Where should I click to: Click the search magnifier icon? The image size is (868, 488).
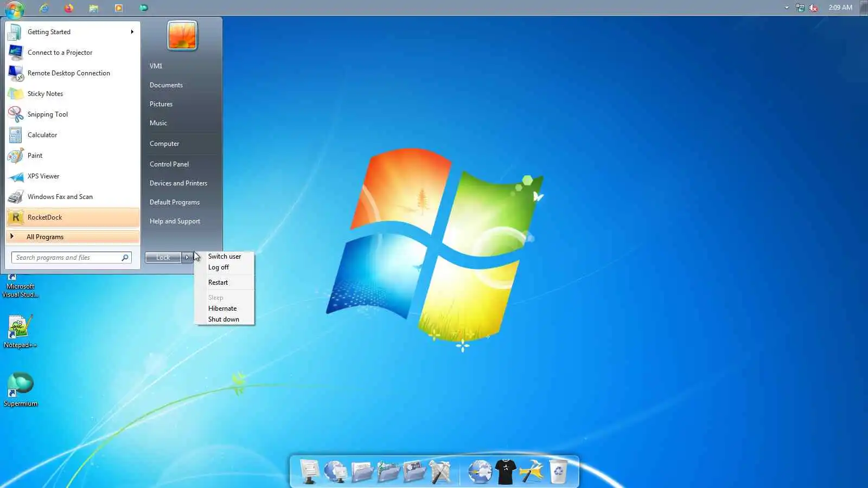pyautogui.click(x=125, y=258)
